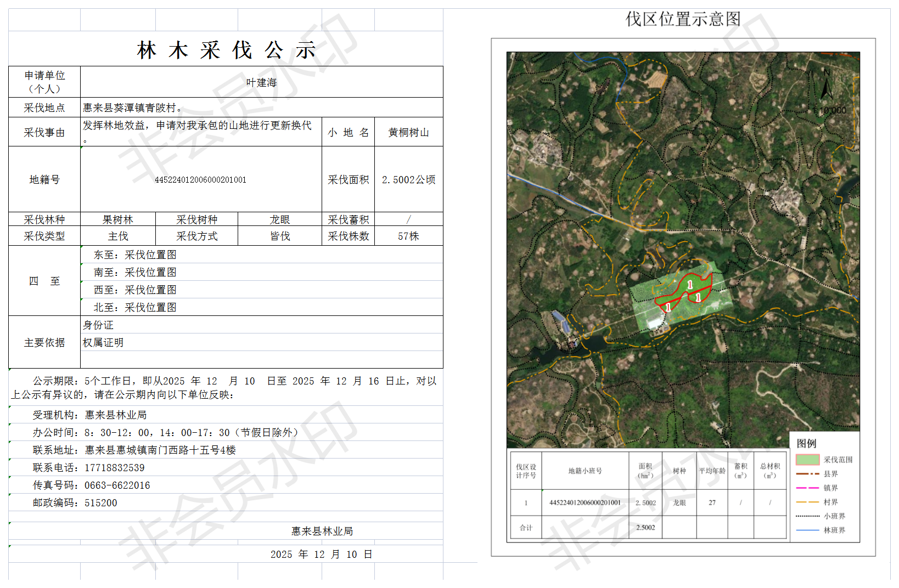This screenshot has height=588, width=899.
Task: Click the 平均年龄 value 27 in map table
Action: 712,502
